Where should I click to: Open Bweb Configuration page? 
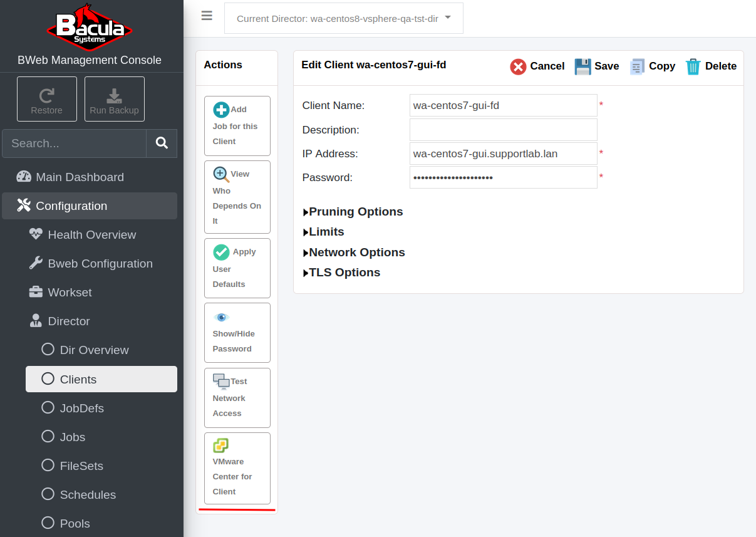click(101, 263)
